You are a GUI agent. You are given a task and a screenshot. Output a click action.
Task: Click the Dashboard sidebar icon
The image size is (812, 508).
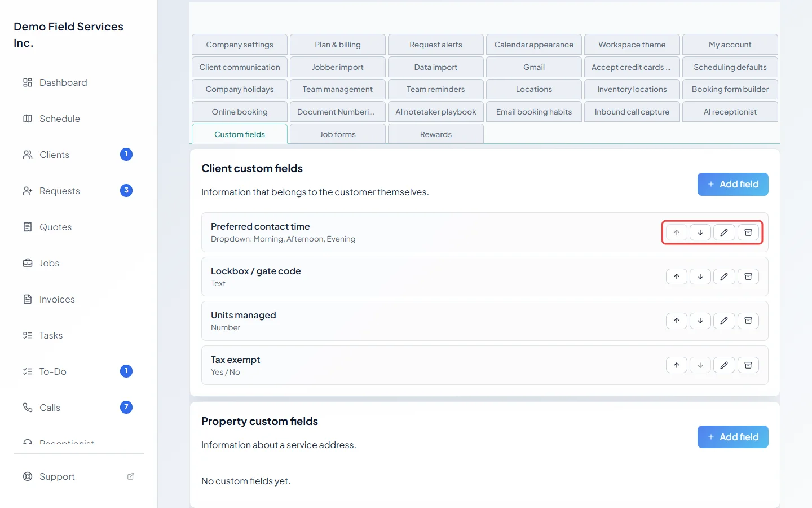point(28,82)
